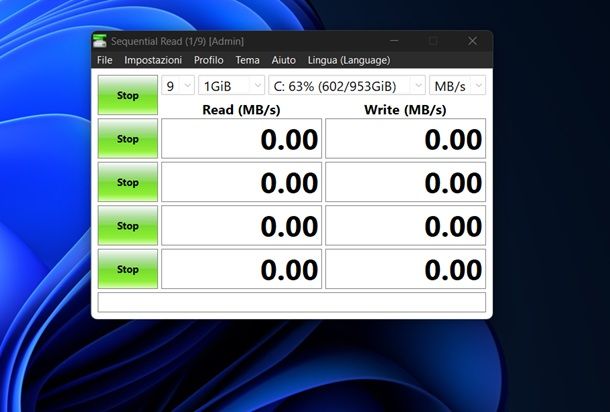Click the empty status field at bottom
This screenshot has width=610, height=412.
click(x=292, y=302)
